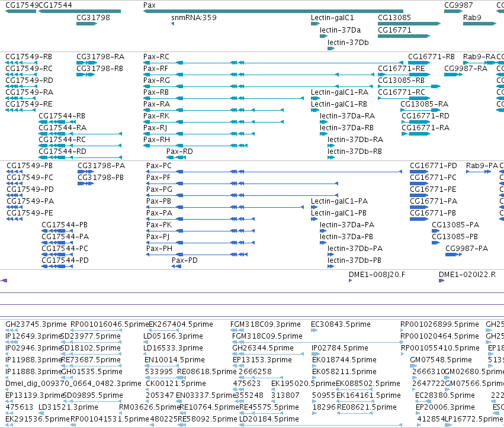
Task: Select the CG17544 gene label
Action: pos(55,5)
